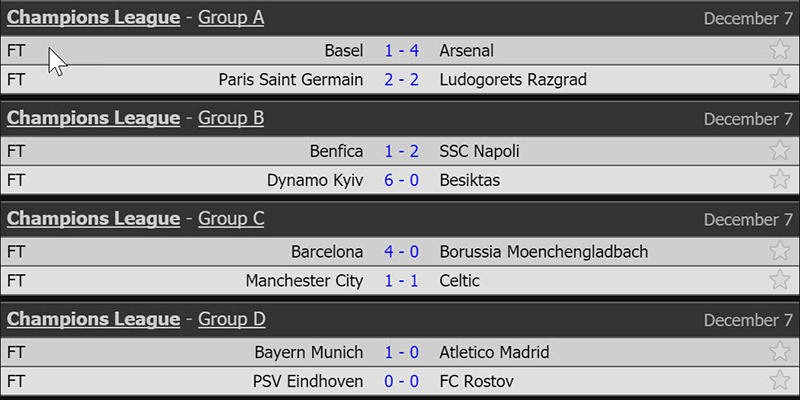Viewport: 800px width, 400px height.
Task: Favorite the Manchester City vs Celtic match
Action: [779, 281]
